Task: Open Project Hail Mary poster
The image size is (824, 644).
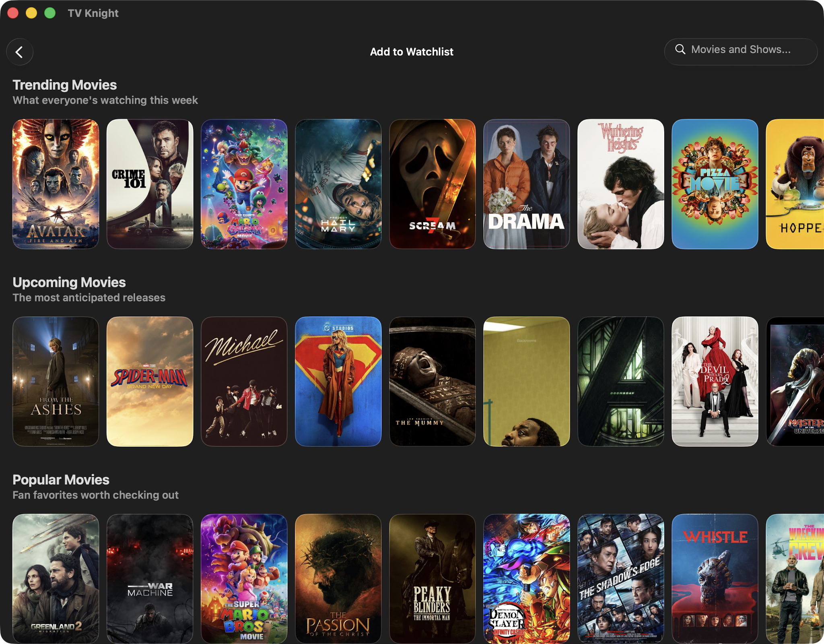Action: (338, 184)
